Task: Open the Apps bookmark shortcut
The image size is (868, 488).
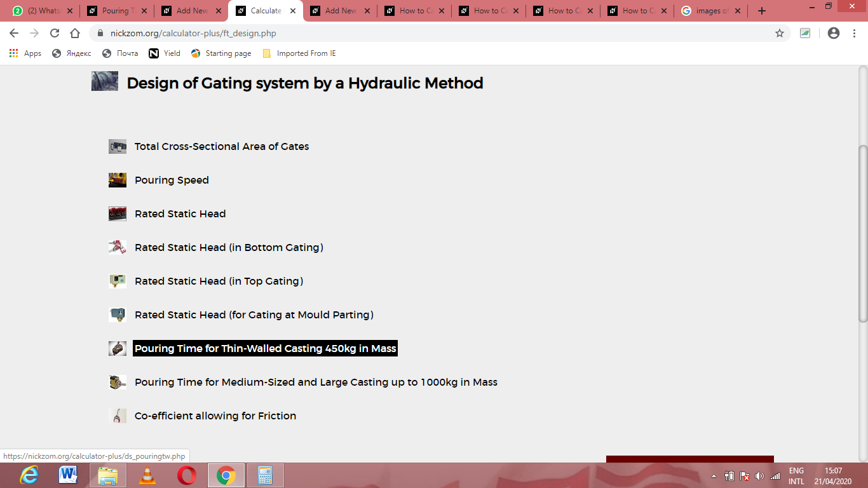Action: coord(25,53)
